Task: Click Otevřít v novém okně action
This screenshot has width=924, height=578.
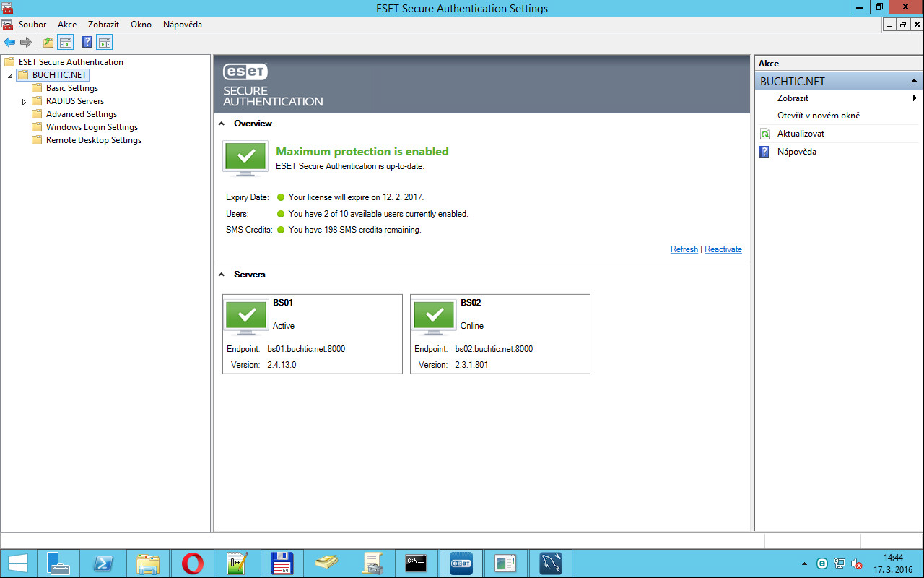Action: coord(819,116)
